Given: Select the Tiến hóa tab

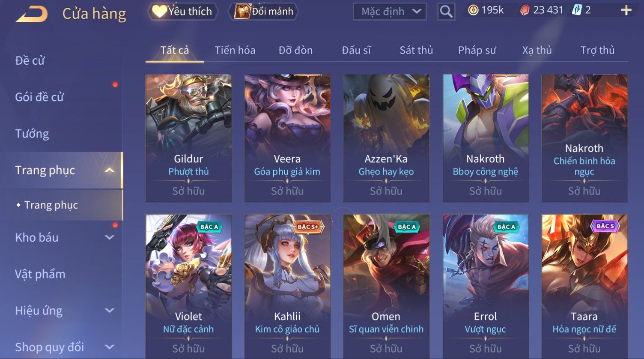Looking at the screenshot, I should tap(235, 50).
